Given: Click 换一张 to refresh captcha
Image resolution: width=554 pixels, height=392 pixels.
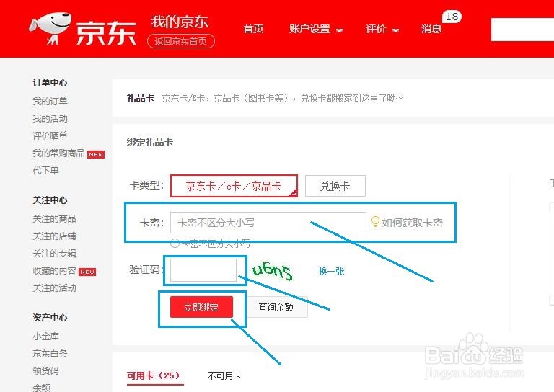Looking at the screenshot, I should coord(331,271).
